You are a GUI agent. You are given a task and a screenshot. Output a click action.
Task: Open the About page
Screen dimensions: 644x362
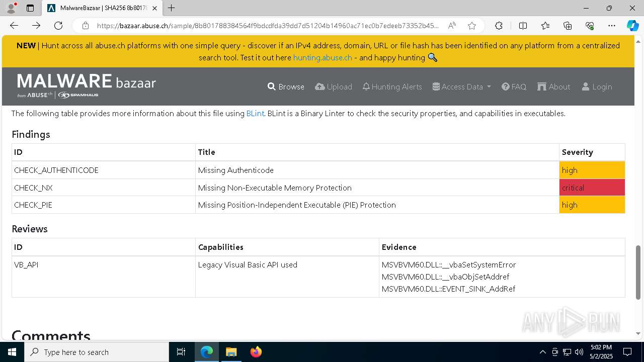click(553, 86)
